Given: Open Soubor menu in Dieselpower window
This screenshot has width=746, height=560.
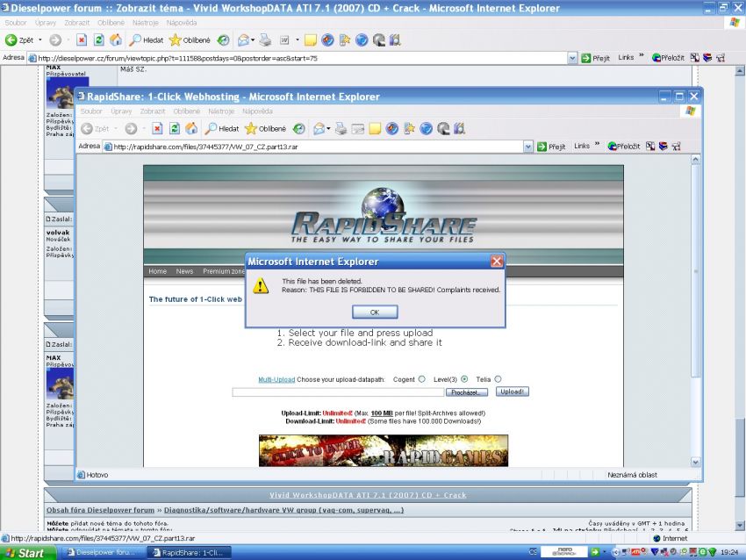Looking at the screenshot, I should [x=16, y=22].
